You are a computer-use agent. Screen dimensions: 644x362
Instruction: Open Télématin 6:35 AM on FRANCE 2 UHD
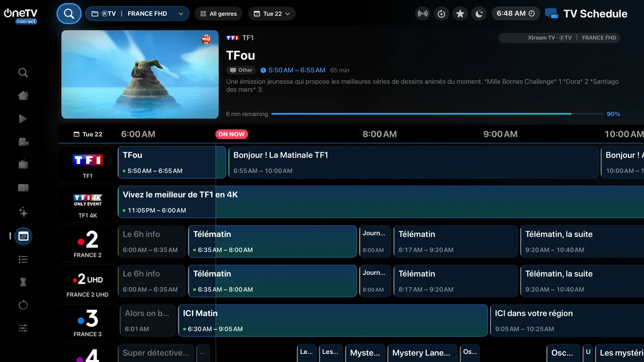click(273, 281)
